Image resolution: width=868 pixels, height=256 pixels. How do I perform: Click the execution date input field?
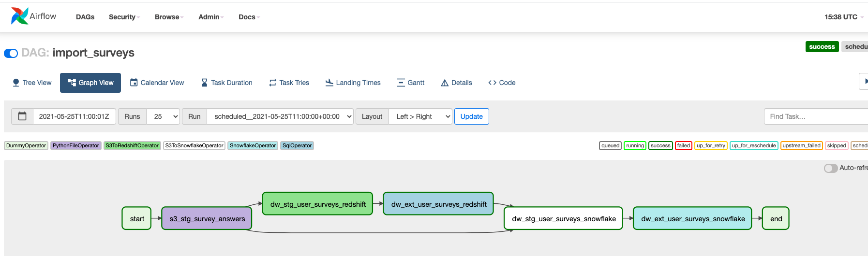click(74, 116)
